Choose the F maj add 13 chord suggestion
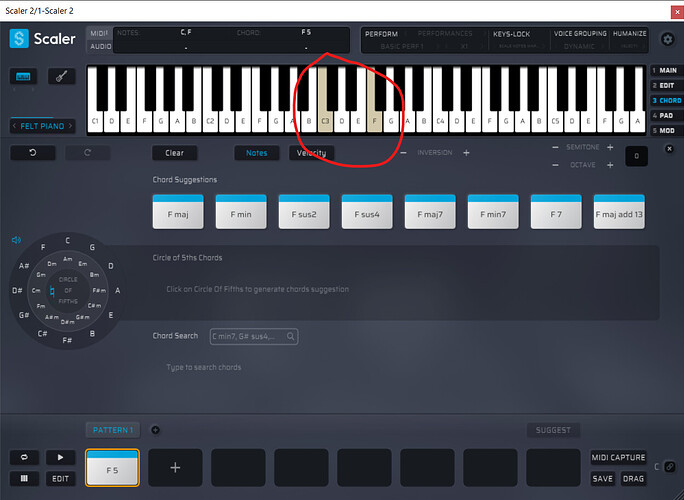Image resolution: width=684 pixels, height=500 pixels. pyautogui.click(x=619, y=212)
